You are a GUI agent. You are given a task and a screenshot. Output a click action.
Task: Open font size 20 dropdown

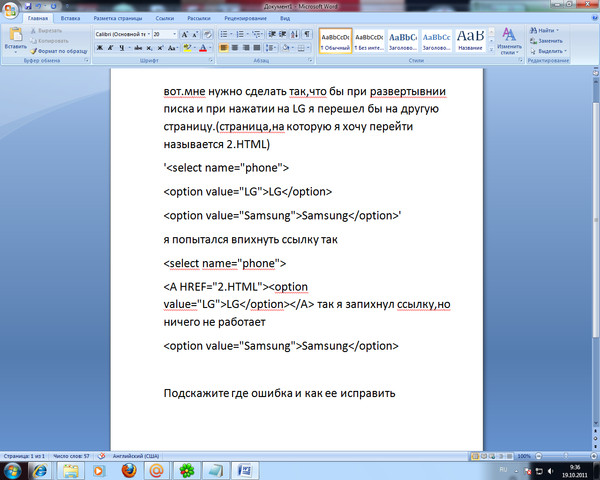point(174,34)
